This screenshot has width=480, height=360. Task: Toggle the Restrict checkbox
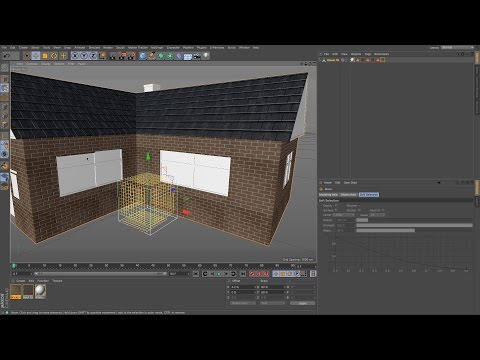tap(383, 210)
